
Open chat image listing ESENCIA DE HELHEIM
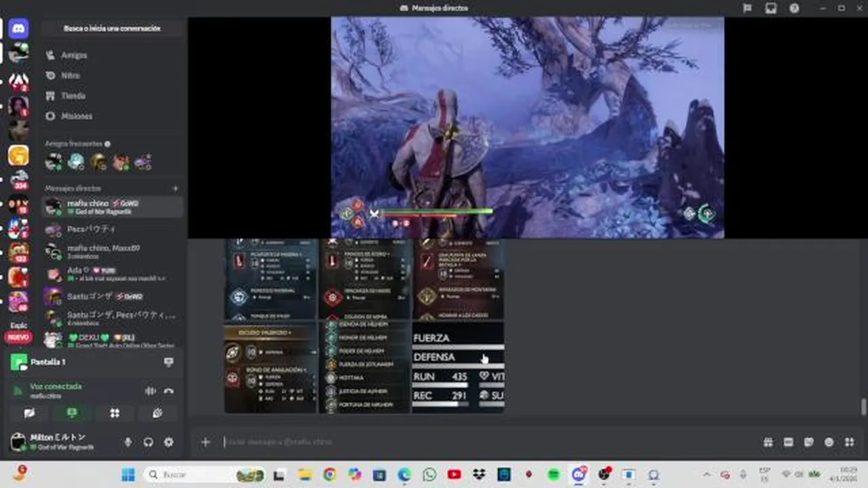tap(365, 367)
